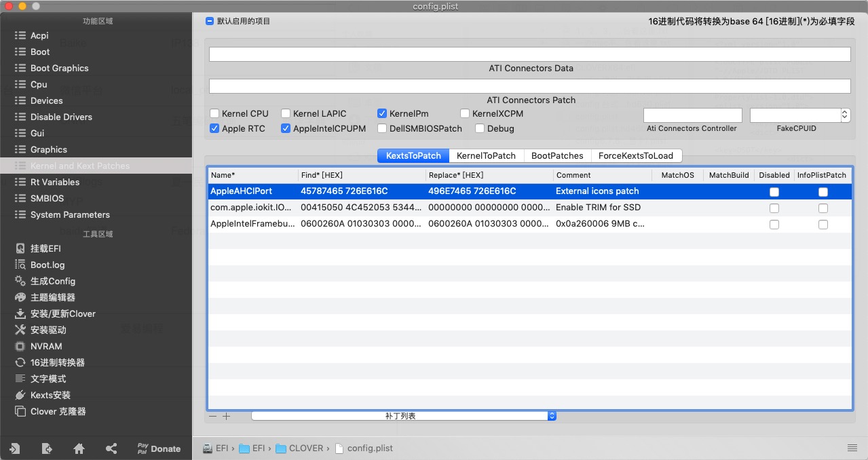
Task: Switch to BootPatches tab
Action: [557, 155]
